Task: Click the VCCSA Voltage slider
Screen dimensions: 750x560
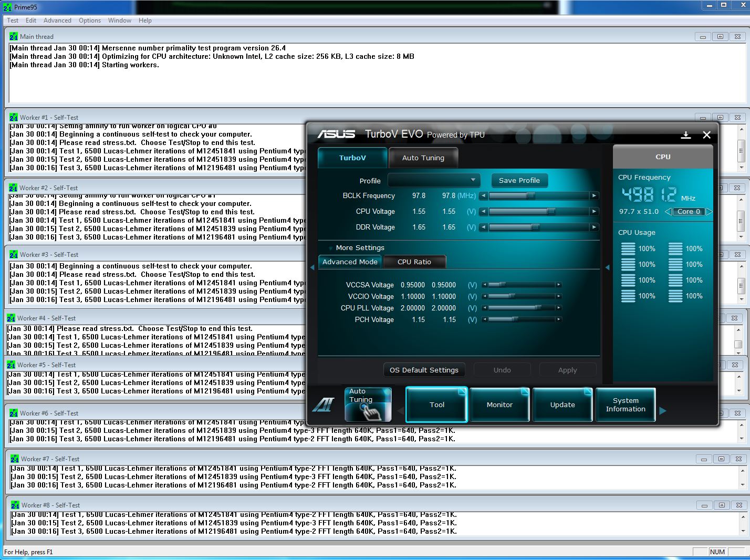Action: pos(522,285)
